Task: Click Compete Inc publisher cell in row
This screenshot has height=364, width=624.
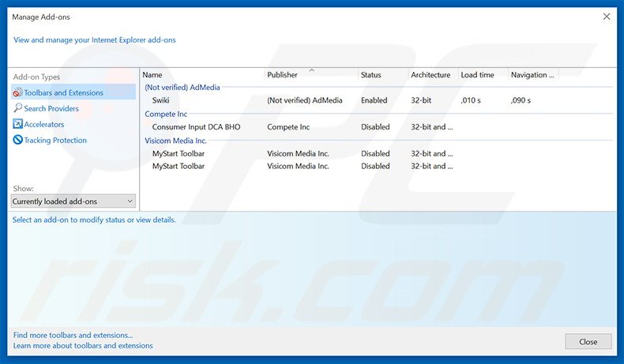Action: point(288,127)
